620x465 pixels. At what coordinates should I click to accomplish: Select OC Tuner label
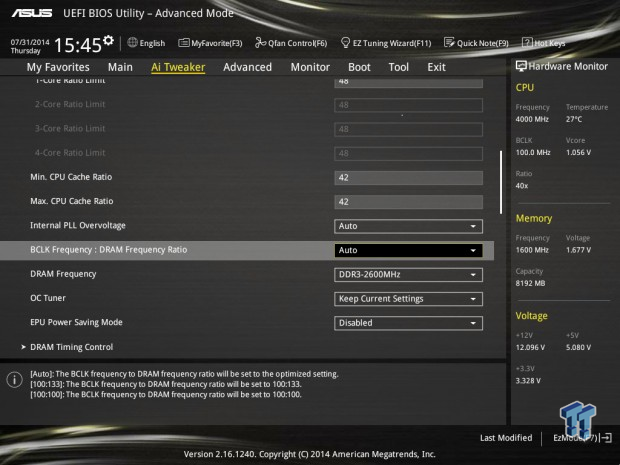coord(48,298)
